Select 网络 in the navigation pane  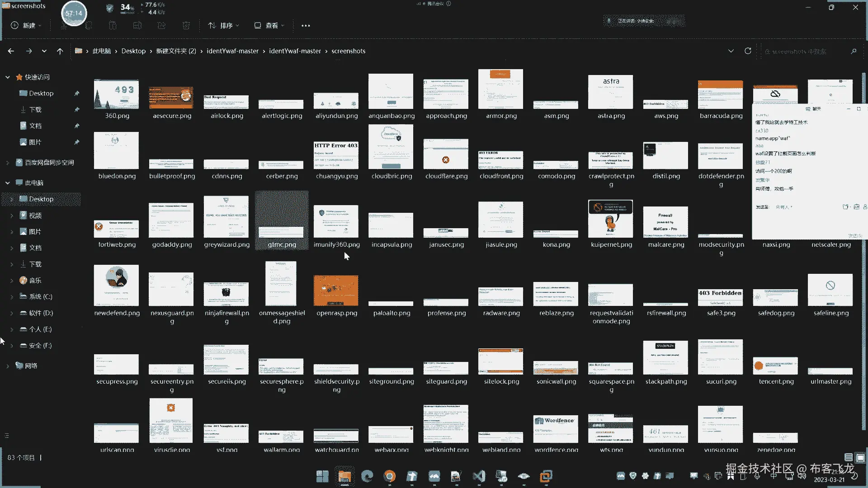click(31, 366)
